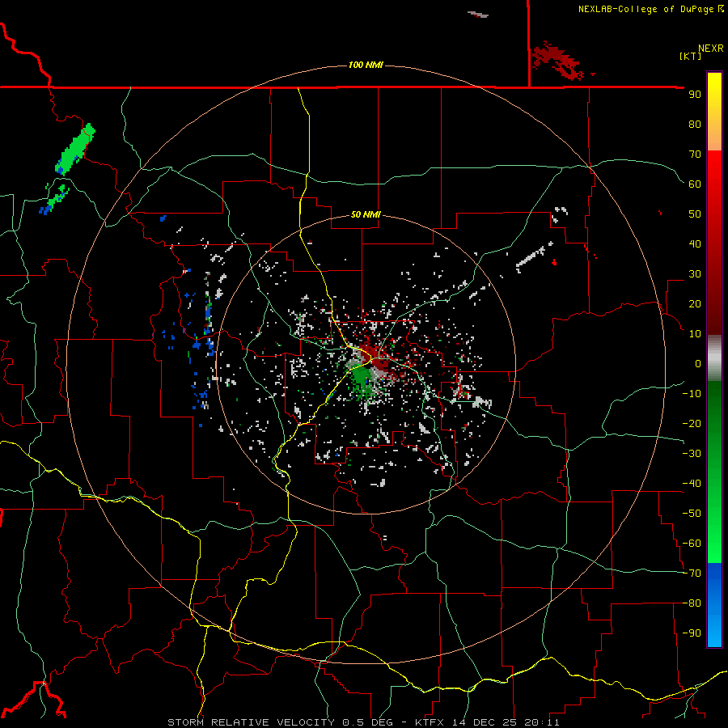Click the -90 value on the velocity scale
728x728 pixels.
(692, 633)
